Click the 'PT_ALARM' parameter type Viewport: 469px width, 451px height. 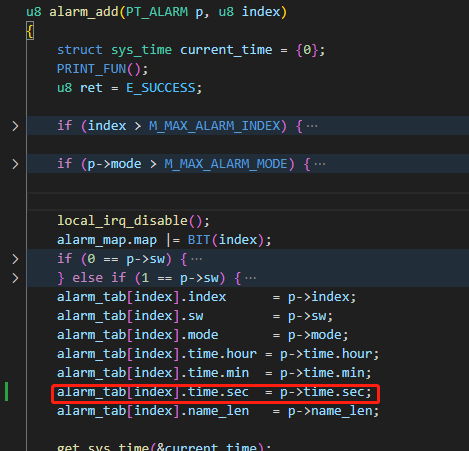coord(157,12)
